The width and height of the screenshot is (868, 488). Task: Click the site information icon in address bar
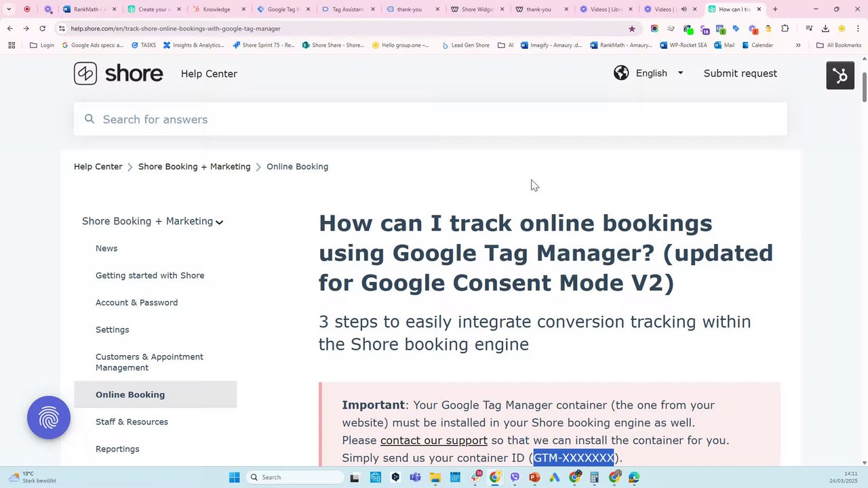click(x=62, y=28)
